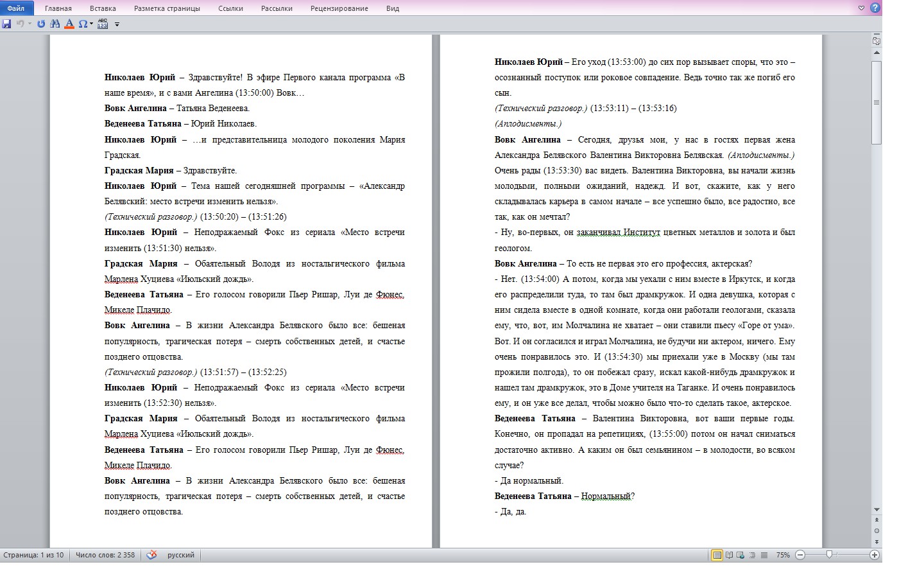924x578 pixels.
Task: Open the undo history dropdown arrow
Action: (30, 24)
